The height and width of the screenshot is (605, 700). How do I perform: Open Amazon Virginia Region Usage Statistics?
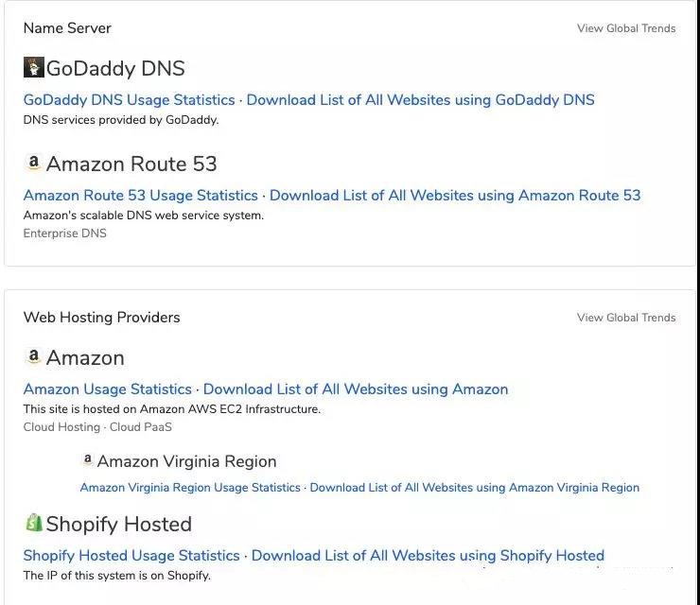point(190,488)
